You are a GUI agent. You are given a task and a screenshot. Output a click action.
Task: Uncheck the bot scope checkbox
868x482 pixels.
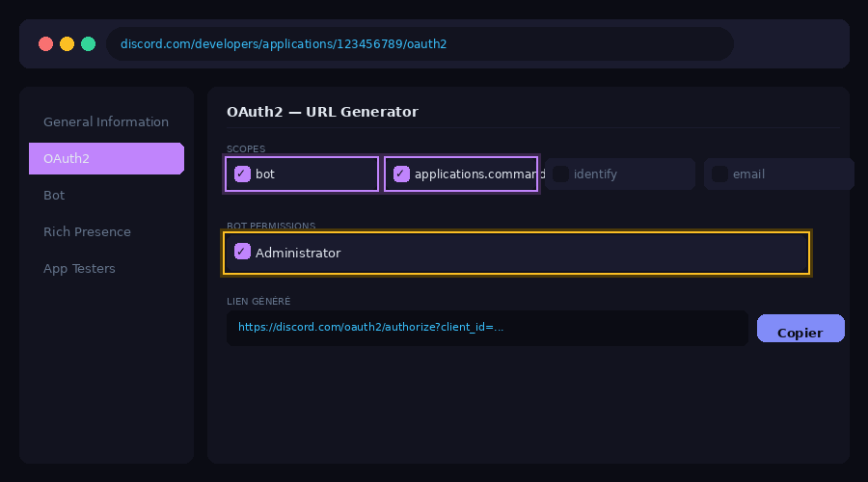242,174
